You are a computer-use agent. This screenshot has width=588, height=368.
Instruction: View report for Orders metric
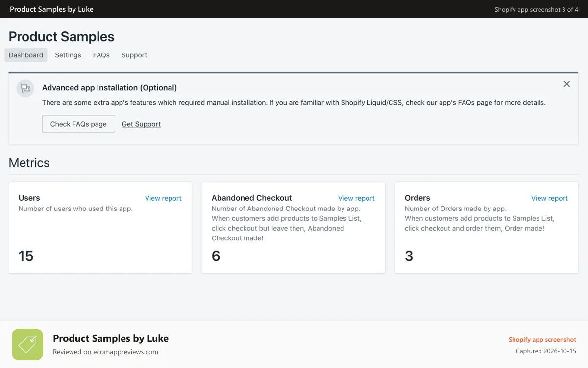pos(549,198)
